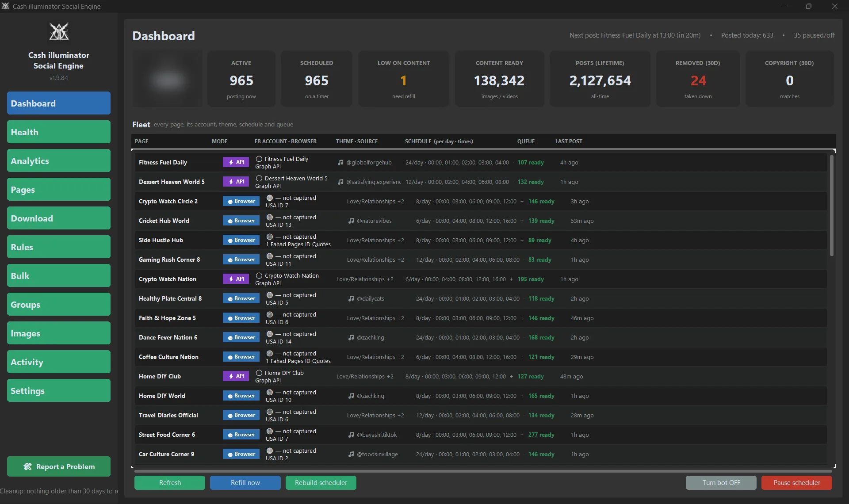Click the Low on Content stat card
Viewport: 849px width, 504px height.
click(404, 79)
